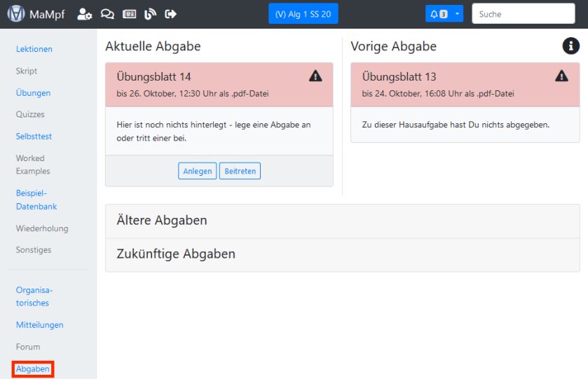Click the info circle icon
The image size is (588, 379).
coord(570,46)
